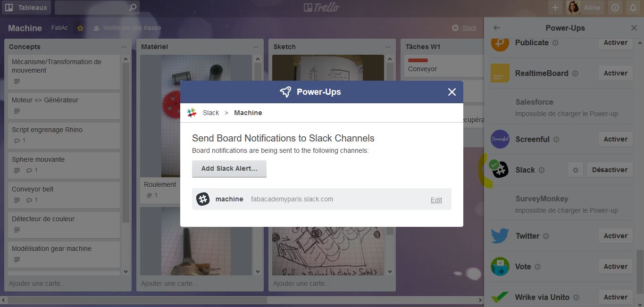Open the 'Conveyor belt' card
644x307 pixels.
click(64, 195)
